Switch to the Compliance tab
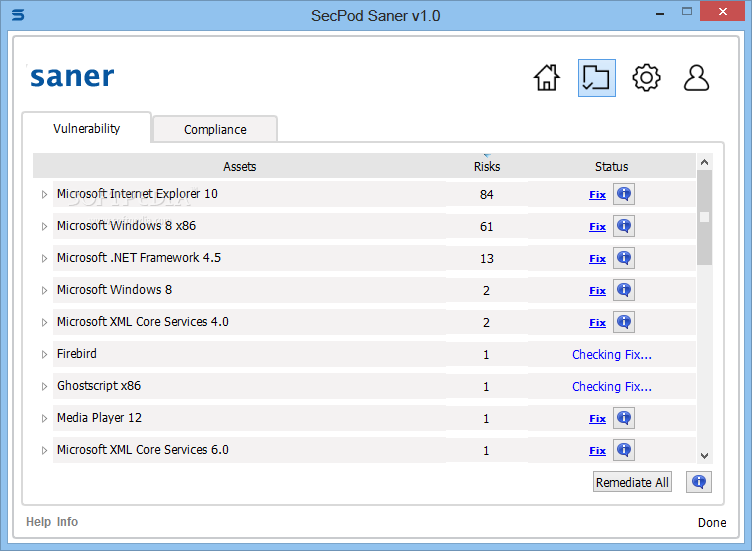This screenshot has width=752, height=551. pyautogui.click(x=215, y=129)
